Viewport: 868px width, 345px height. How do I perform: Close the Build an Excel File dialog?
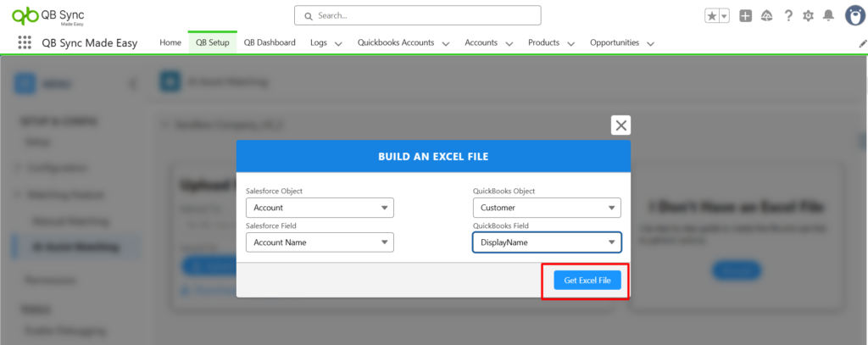click(x=621, y=125)
